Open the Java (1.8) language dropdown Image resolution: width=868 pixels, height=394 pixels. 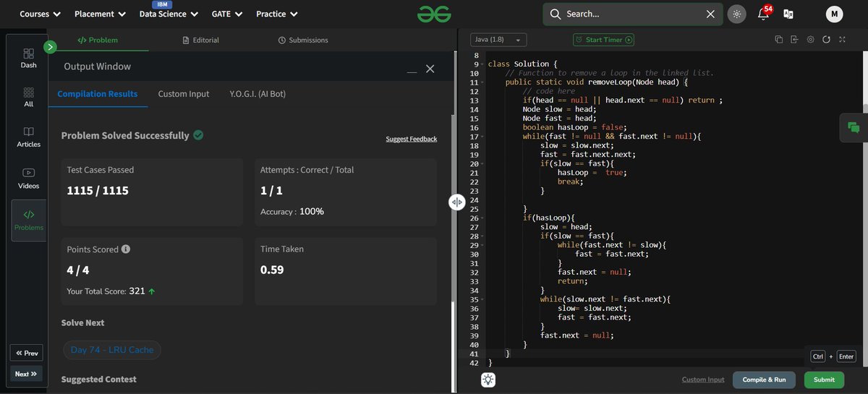(499, 40)
